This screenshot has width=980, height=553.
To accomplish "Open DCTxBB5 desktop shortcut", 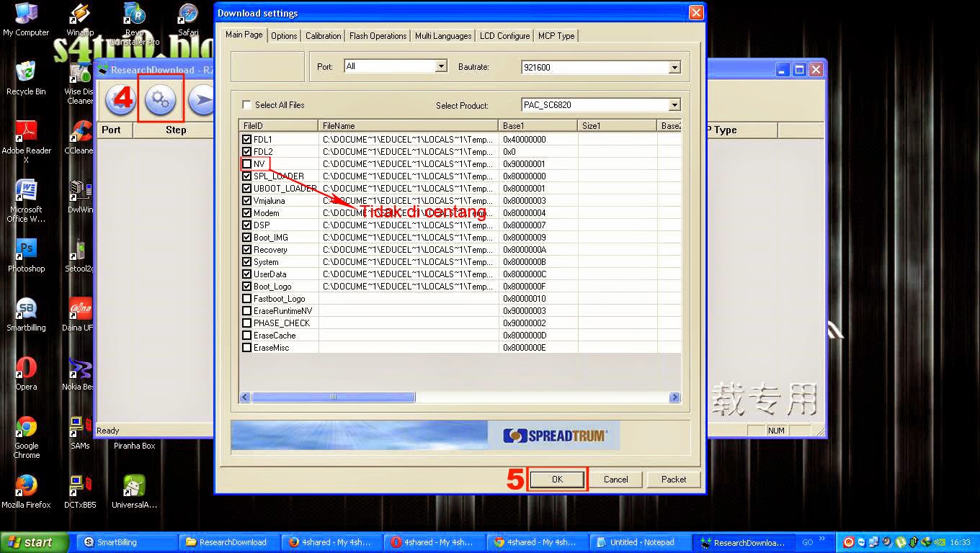I will click(79, 491).
